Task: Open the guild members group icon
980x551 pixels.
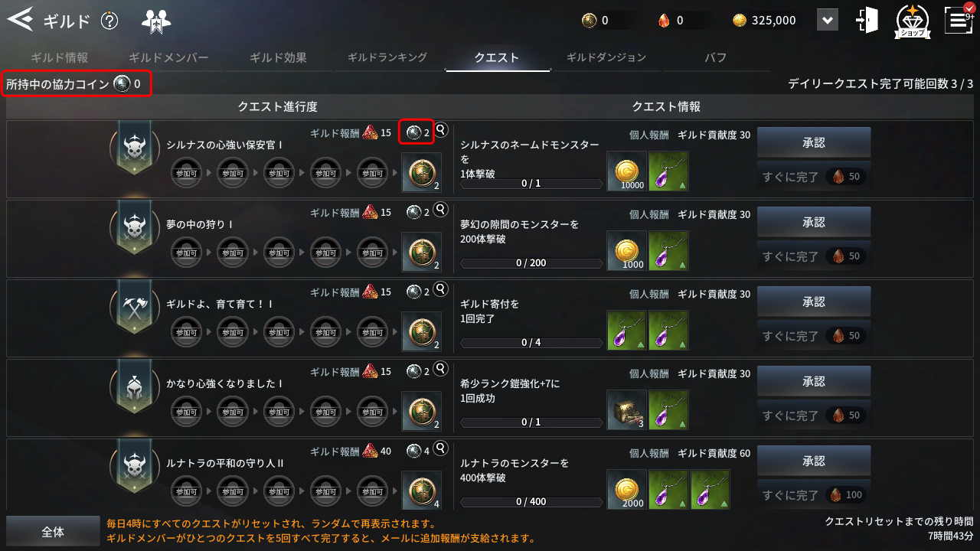Action: 156,21
